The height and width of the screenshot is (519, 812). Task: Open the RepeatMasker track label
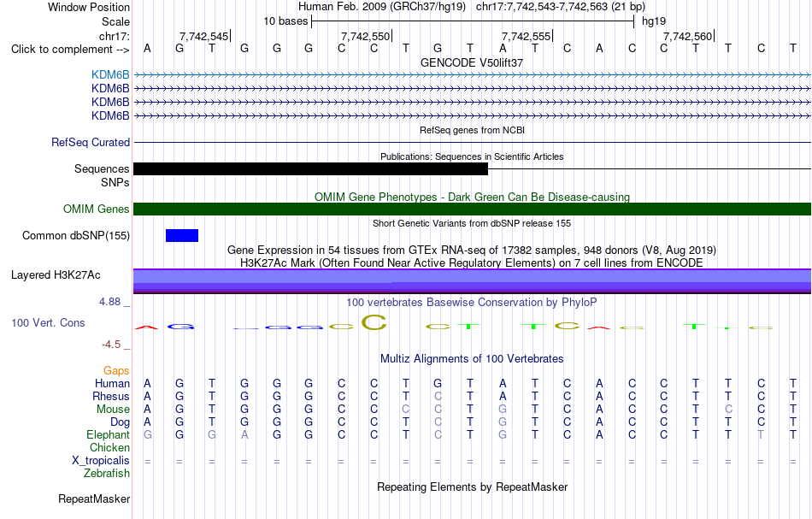(94, 498)
